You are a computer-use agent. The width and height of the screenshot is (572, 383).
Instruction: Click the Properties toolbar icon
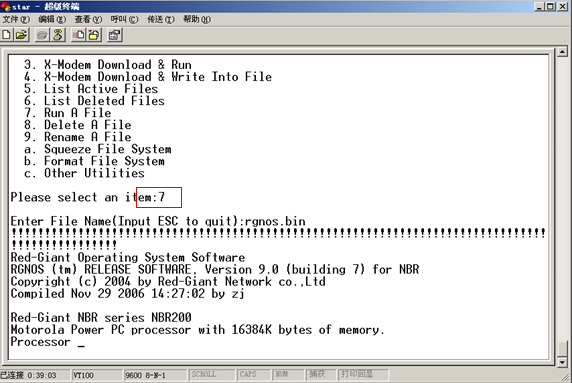[x=115, y=35]
